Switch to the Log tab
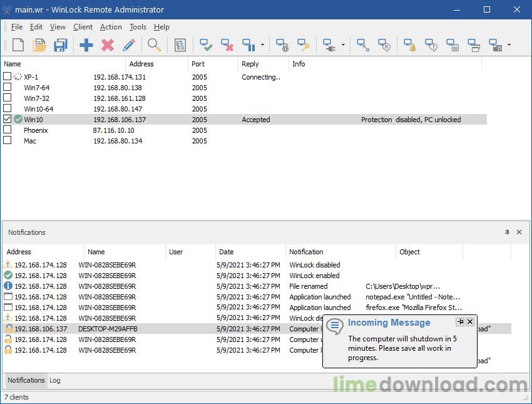Image resolution: width=532 pixels, height=404 pixels. click(x=55, y=380)
